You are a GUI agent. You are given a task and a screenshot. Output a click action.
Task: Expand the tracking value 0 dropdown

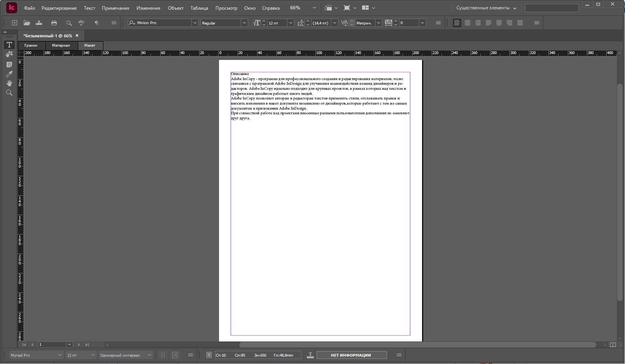[x=422, y=23]
